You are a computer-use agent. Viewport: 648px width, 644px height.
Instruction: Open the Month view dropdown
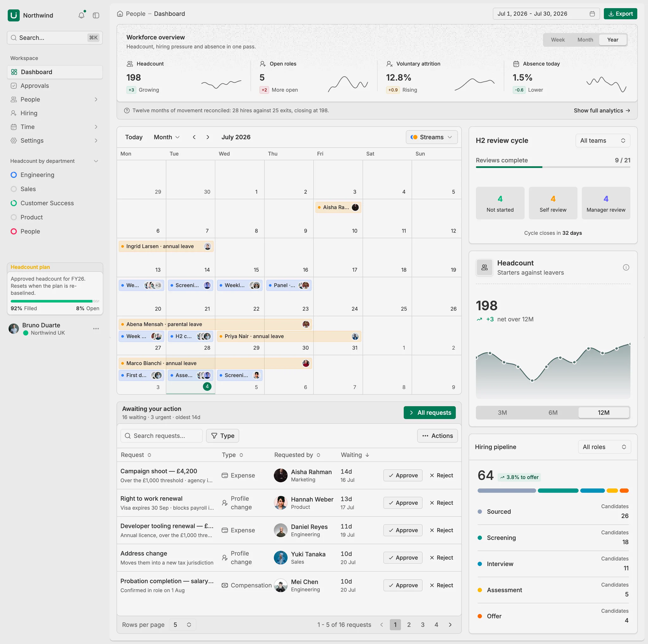167,137
